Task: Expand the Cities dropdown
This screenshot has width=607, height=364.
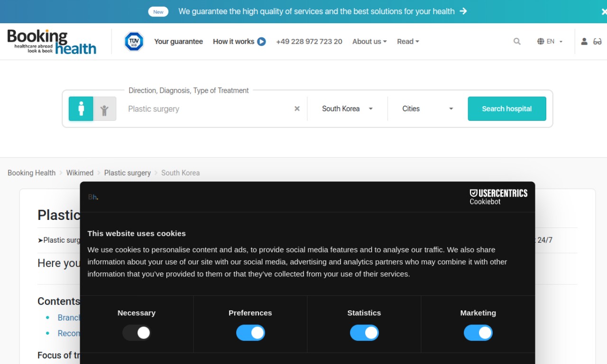Action: [x=428, y=109]
